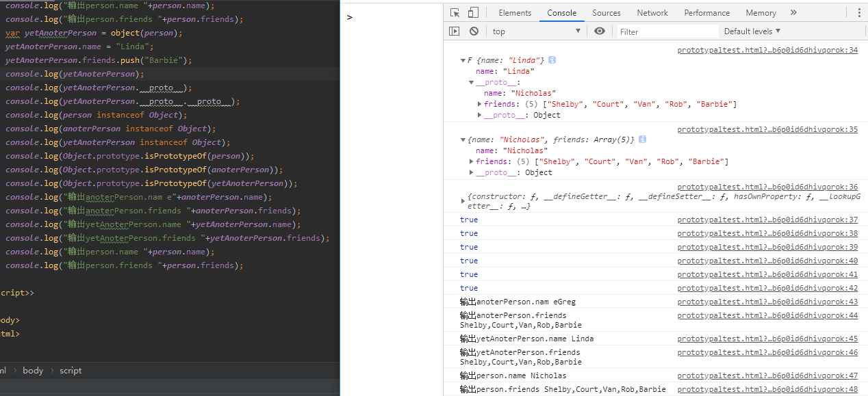
Task: Open source link prototypaltest.html line 48
Action: (767, 389)
